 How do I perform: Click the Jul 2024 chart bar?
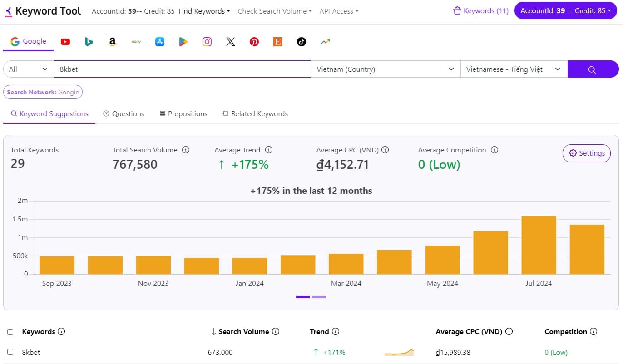click(x=539, y=245)
